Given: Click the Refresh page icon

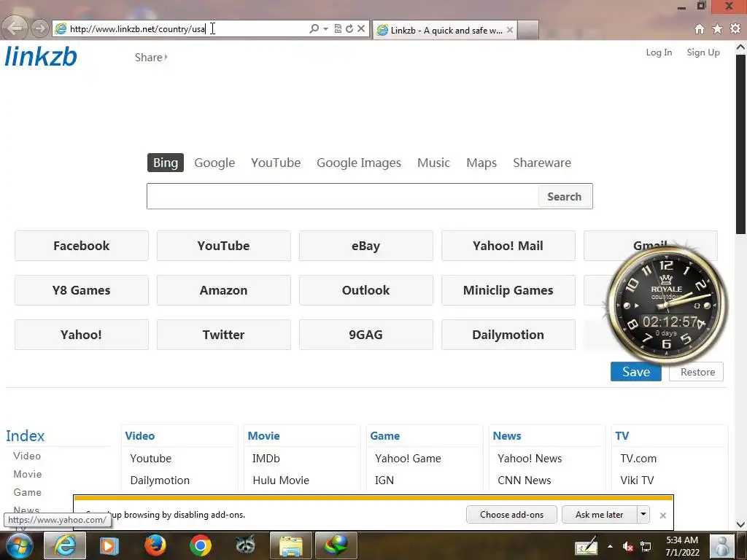Looking at the screenshot, I should (349, 28).
